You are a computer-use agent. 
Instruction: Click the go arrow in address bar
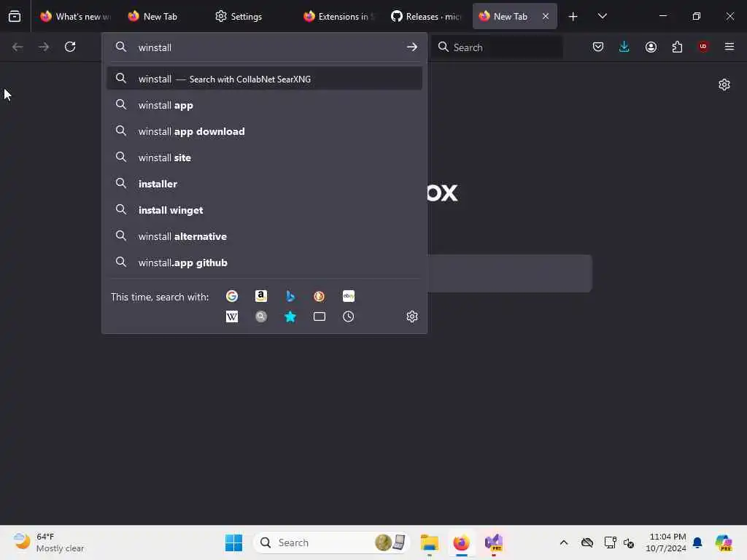(x=411, y=47)
